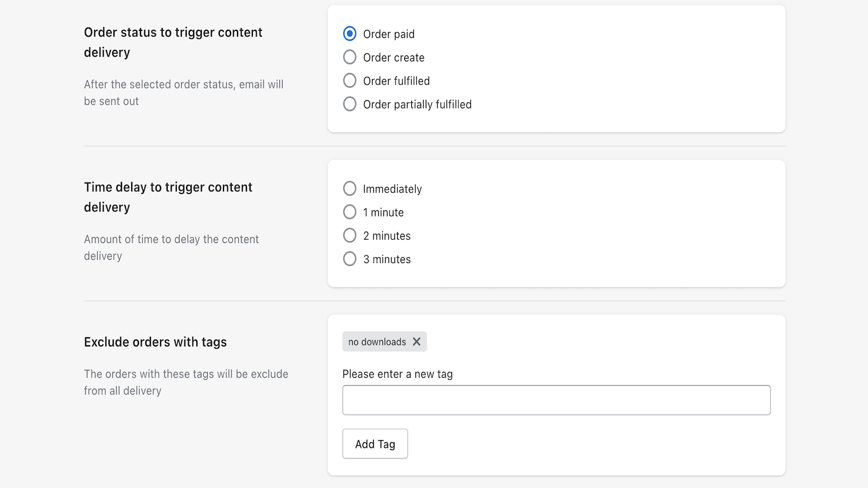Set time delay to "Immediately"
The width and height of the screenshot is (868, 488).
[x=349, y=189]
